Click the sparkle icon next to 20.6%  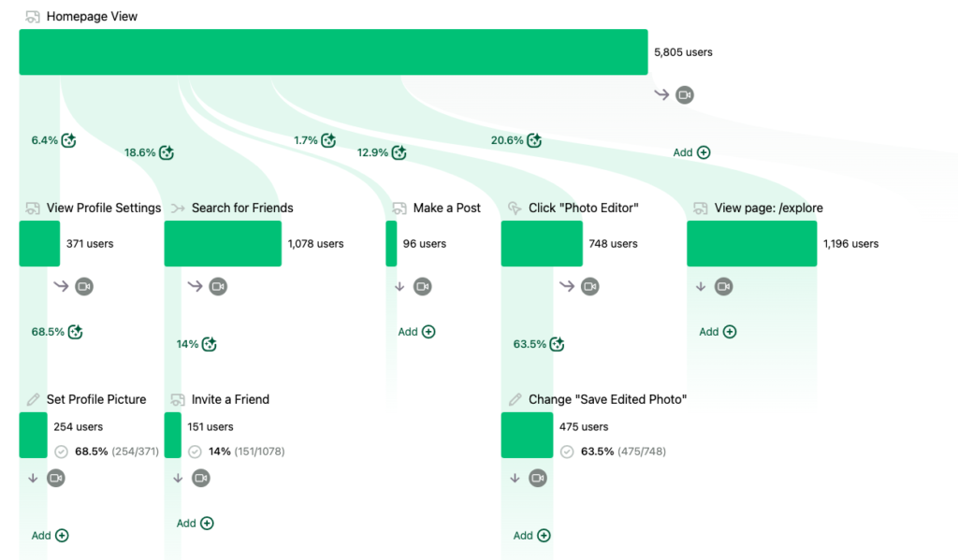pyautogui.click(x=533, y=140)
